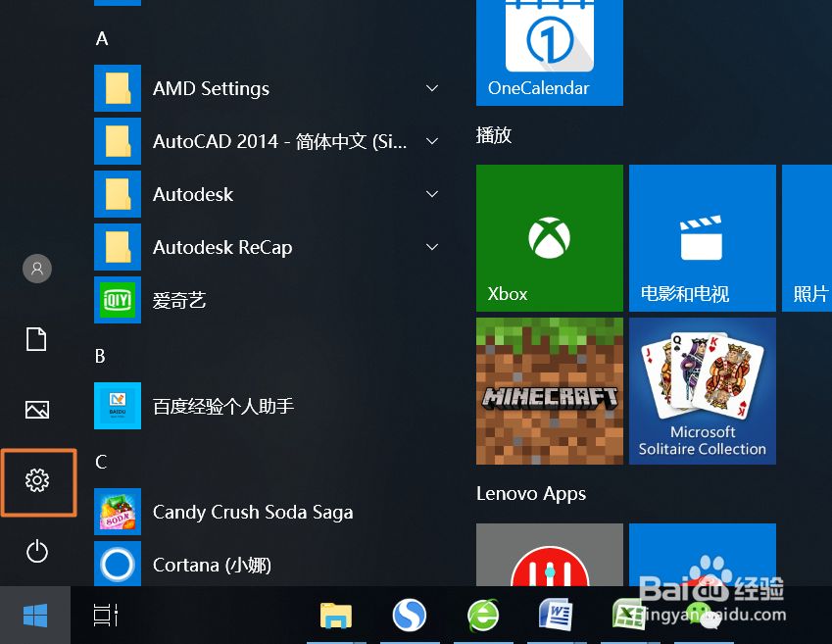Click the AutoCAD 2014 folder icon
Screen dimensions: 832x644
pyautogui.click(x=118, y=141)
